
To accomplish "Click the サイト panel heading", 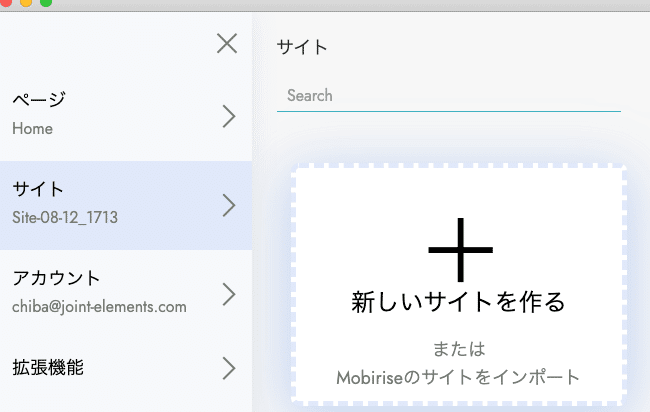I will [x=302, y=47].
